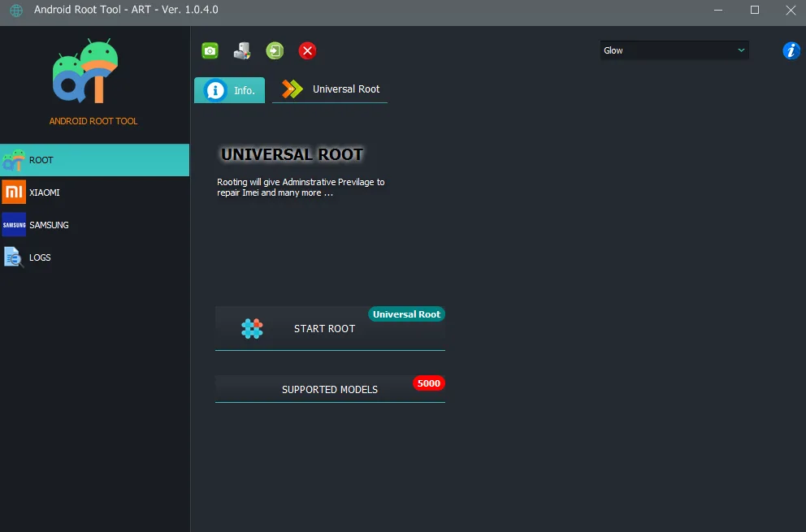This screenshot has width=806, height=532.
Task: Click the SUPPORTED MODELS button
Action: click(x=330, y=389)
